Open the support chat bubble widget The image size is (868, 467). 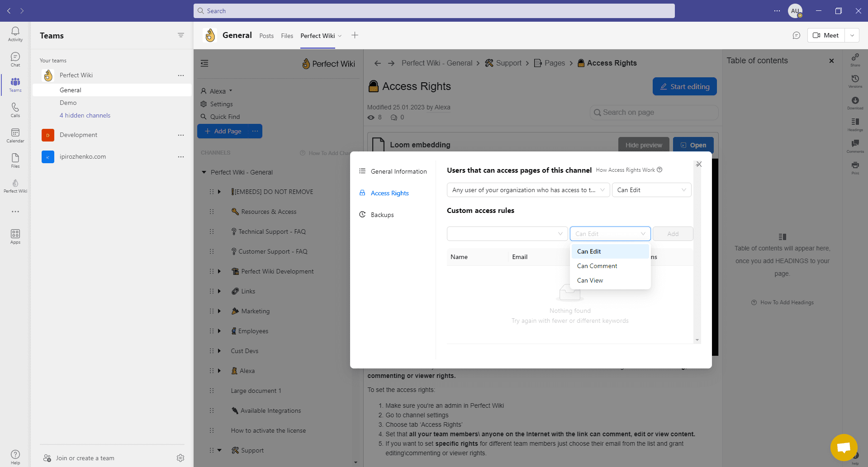844,448
